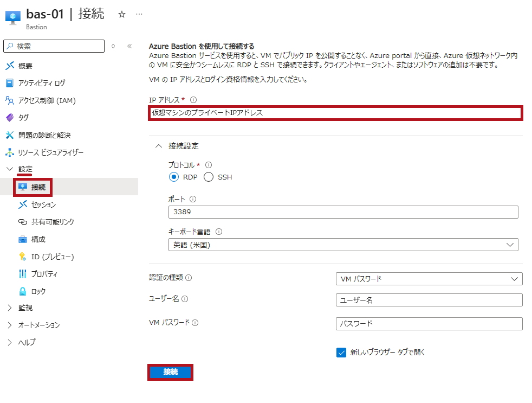Select the SSH protocol radio button
Image resolution: width=532 pixels, height=403 pixels.
[x=209, y=177]
